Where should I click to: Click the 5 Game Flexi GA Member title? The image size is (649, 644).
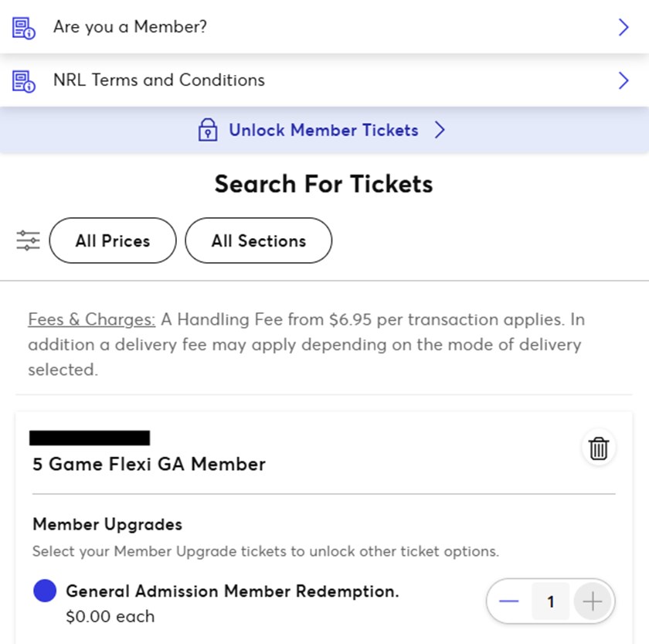click(x=149, y=464)
